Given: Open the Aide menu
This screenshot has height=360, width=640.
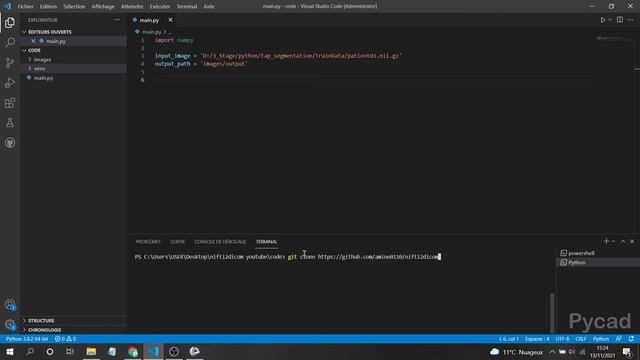Looking at the screenshot, I should point(209,6).
